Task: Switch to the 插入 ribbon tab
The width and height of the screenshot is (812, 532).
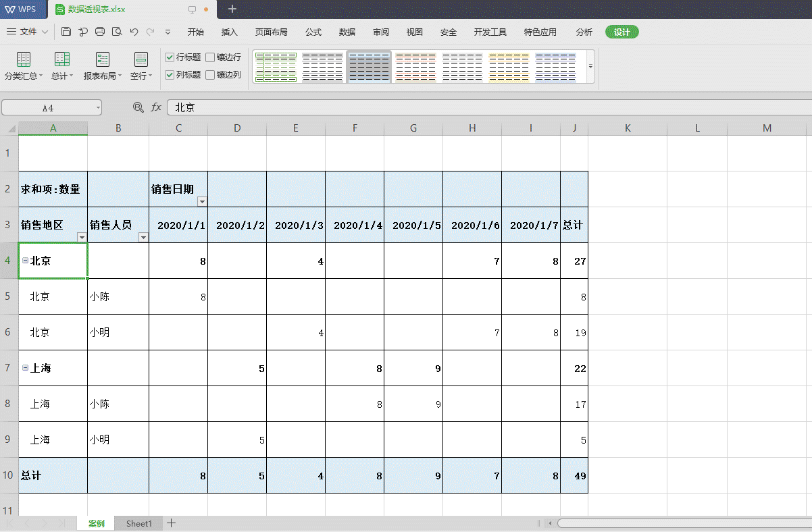Action: pos(229,31)
